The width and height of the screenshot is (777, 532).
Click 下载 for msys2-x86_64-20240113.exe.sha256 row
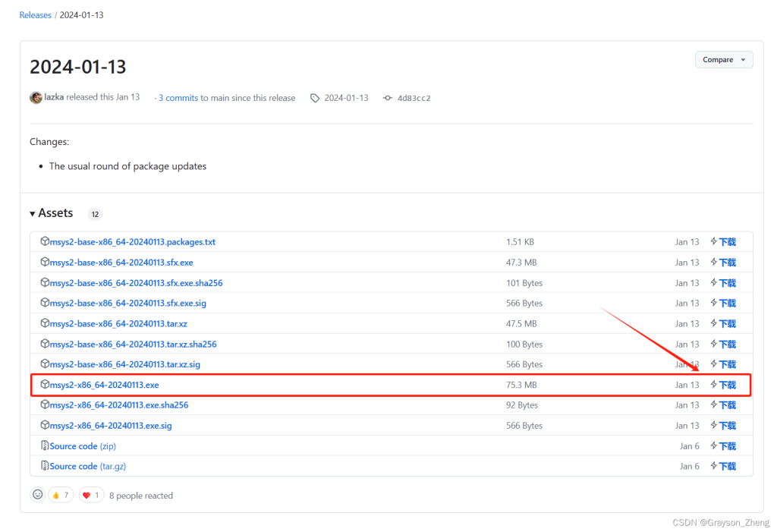723,405
